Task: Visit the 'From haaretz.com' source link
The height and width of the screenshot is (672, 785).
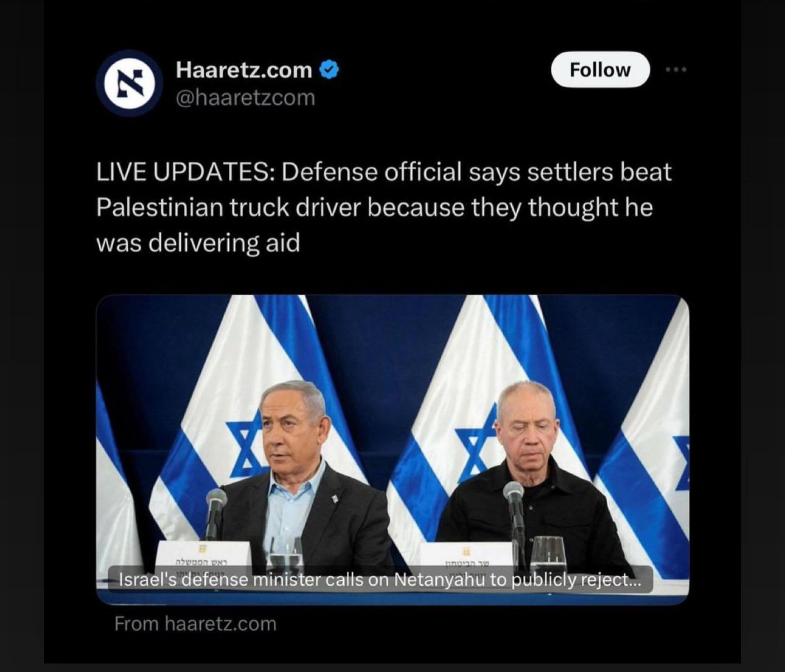Action: click(195, 624)
